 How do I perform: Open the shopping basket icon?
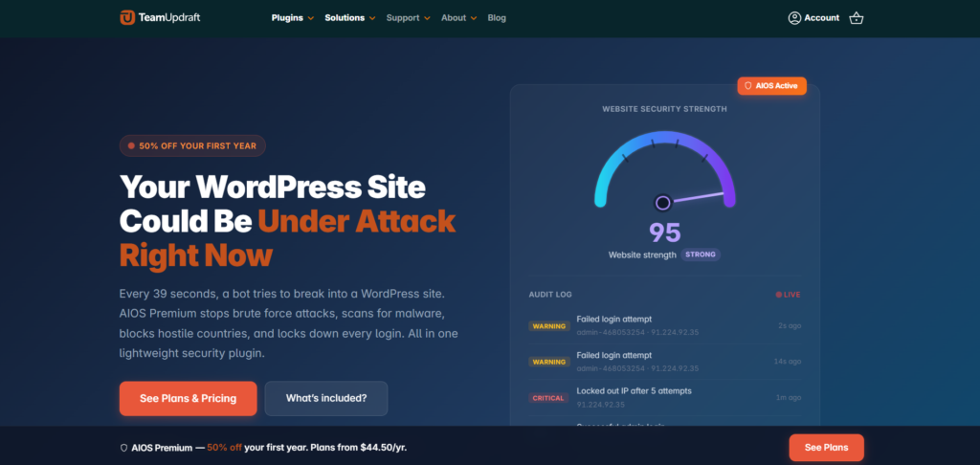click(857, 18)
